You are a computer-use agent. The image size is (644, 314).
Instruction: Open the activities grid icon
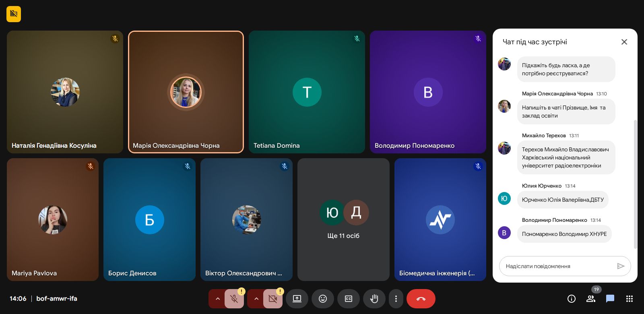tap(630, 299)
